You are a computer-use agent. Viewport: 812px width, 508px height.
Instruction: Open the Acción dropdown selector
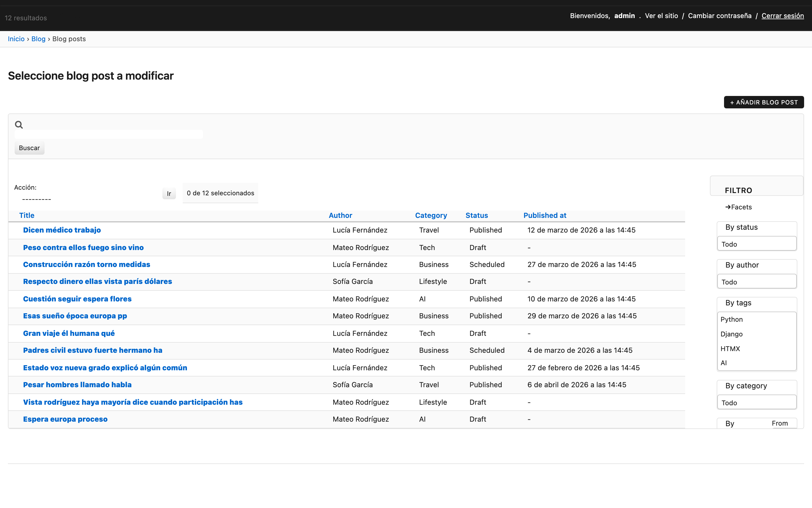85,199
